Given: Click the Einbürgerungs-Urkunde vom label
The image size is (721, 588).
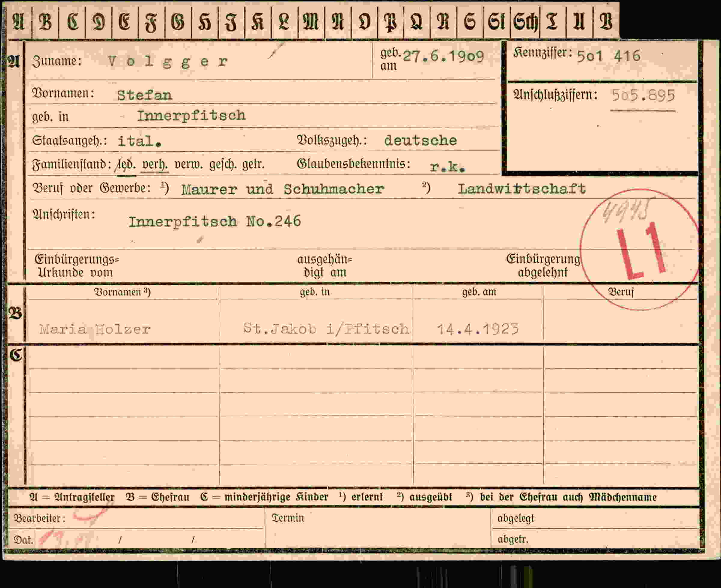Looking at the screenshot, I should 77,266.
